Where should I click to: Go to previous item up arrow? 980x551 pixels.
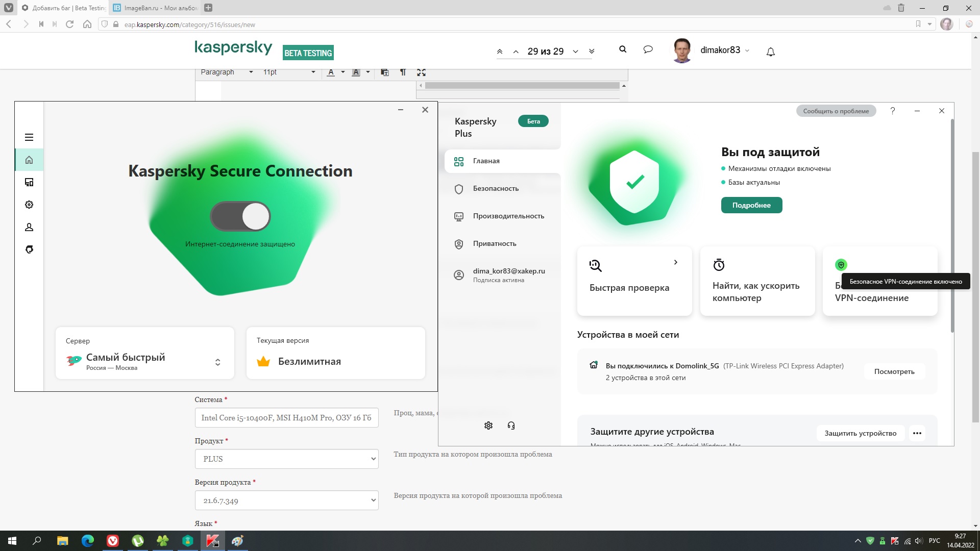coord(516,52)
